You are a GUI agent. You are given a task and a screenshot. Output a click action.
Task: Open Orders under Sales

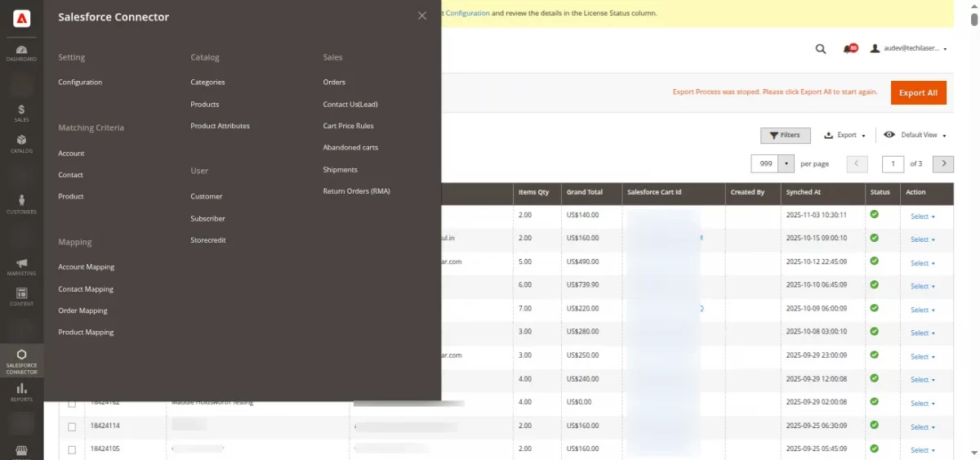(334, 83)
